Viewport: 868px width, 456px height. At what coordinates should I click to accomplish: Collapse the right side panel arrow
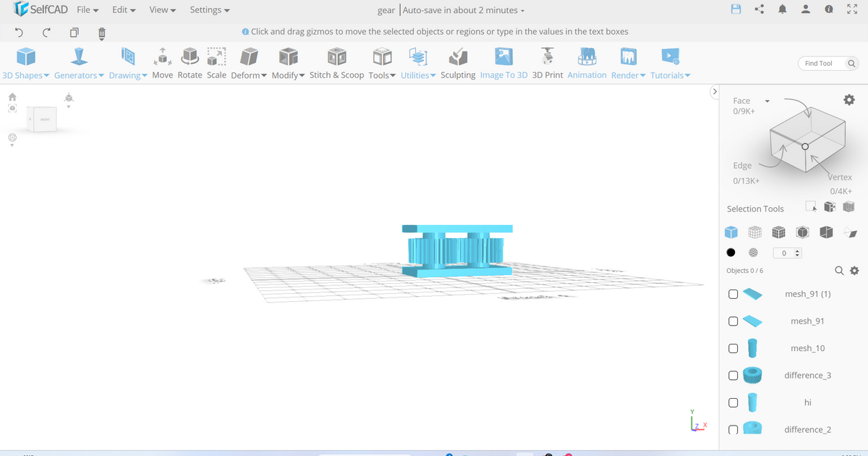click(714, 92)
